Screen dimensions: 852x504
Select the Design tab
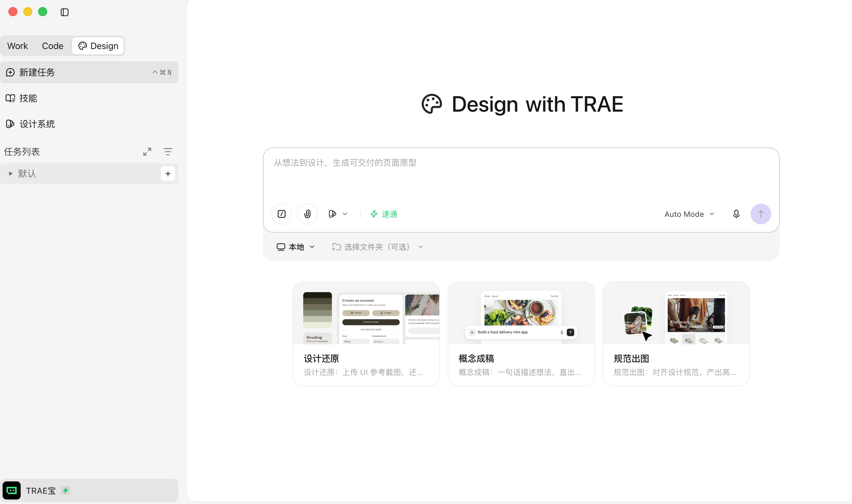click(98, 46)
